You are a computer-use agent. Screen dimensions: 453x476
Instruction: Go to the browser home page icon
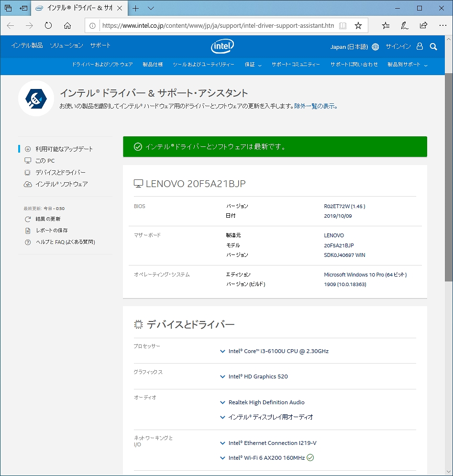(x=67, y=25)
